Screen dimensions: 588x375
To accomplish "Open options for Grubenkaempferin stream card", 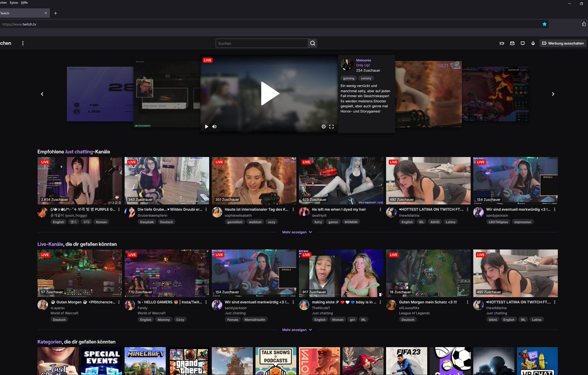I will click(205, 209).
